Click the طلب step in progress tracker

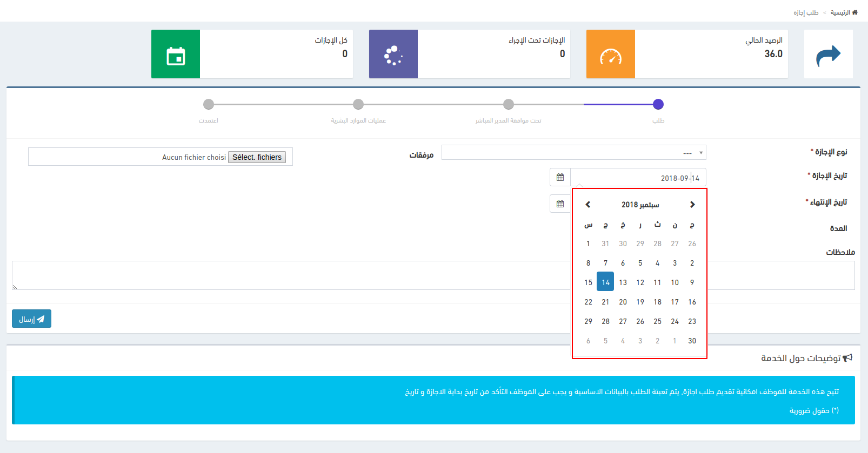pos(658,105)
